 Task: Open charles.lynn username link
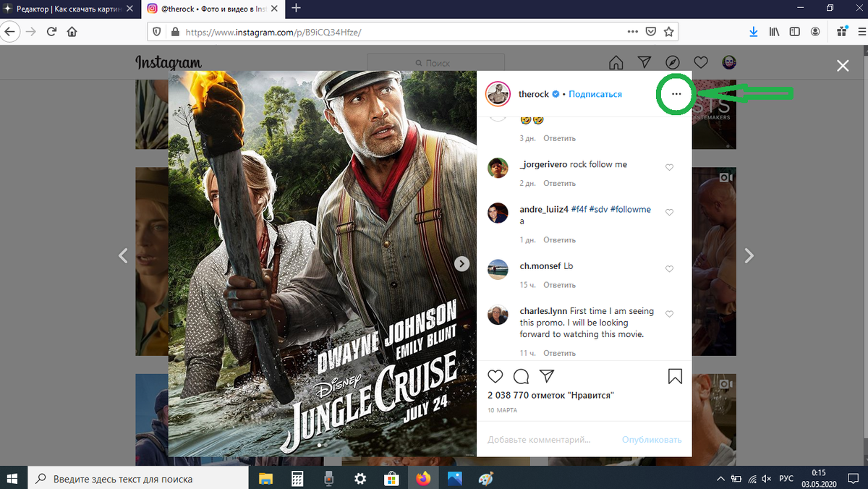[x=543, y=311]
